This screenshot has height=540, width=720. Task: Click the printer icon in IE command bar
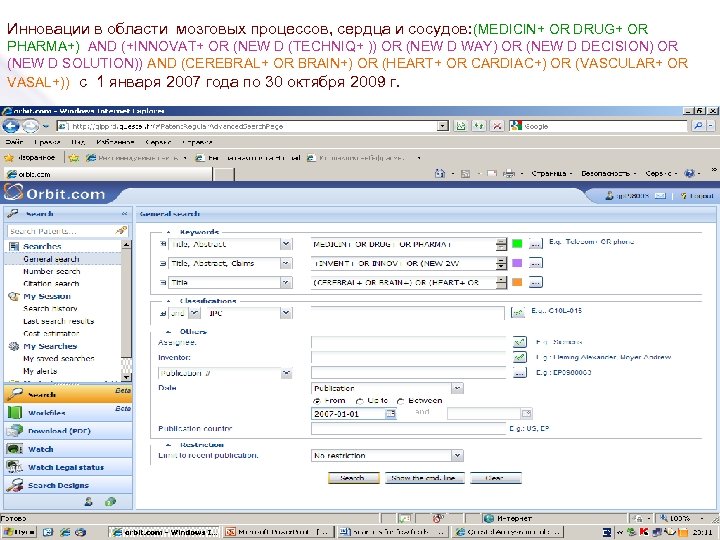click(509, 174)
